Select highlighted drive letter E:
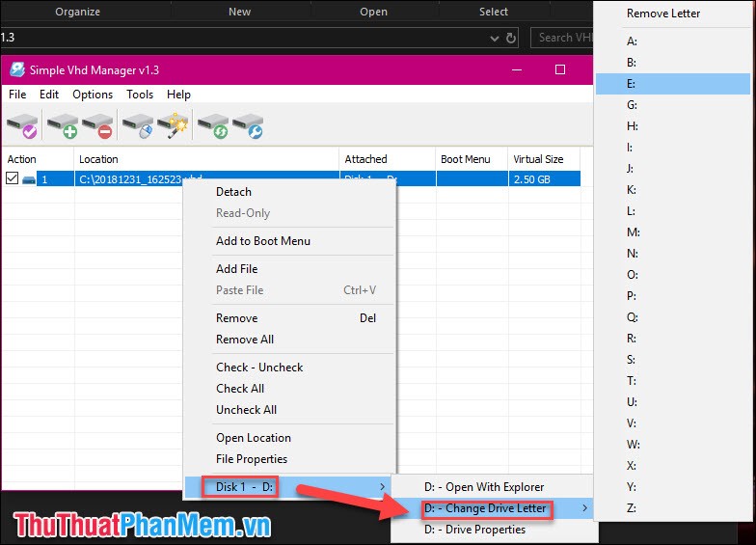 pos(673,84)
